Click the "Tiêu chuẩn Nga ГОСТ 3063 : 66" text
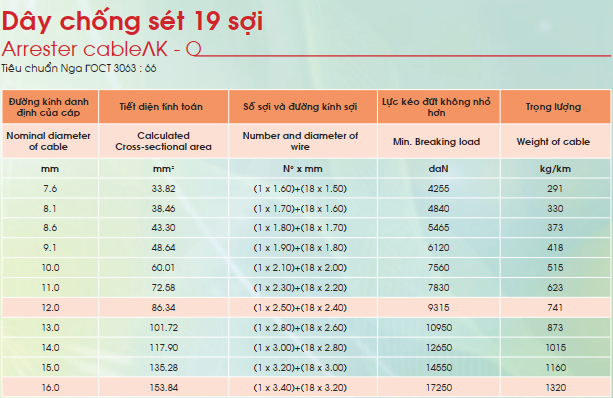This screenshot has height=398, width=613. (x=79, y=68)
